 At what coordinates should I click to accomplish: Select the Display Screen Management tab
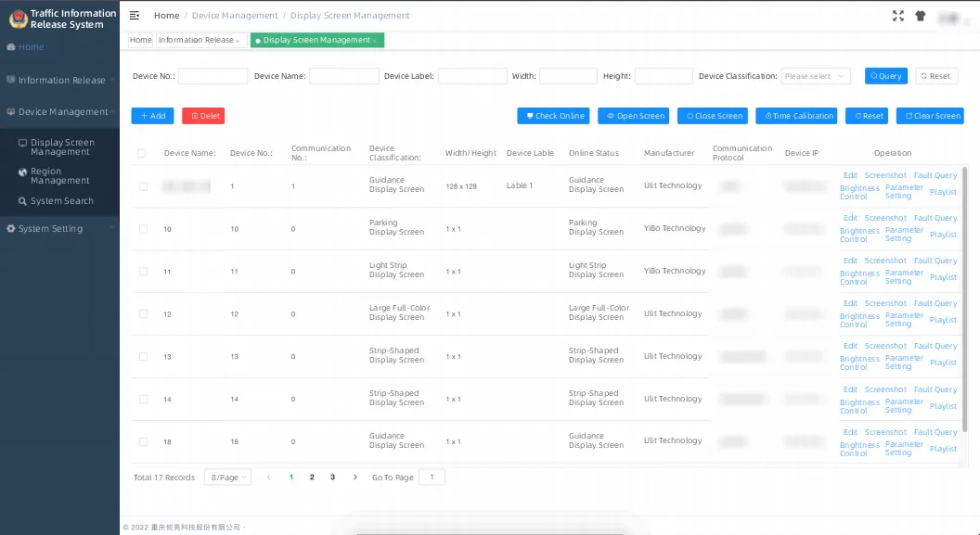[x=316, y=40]
